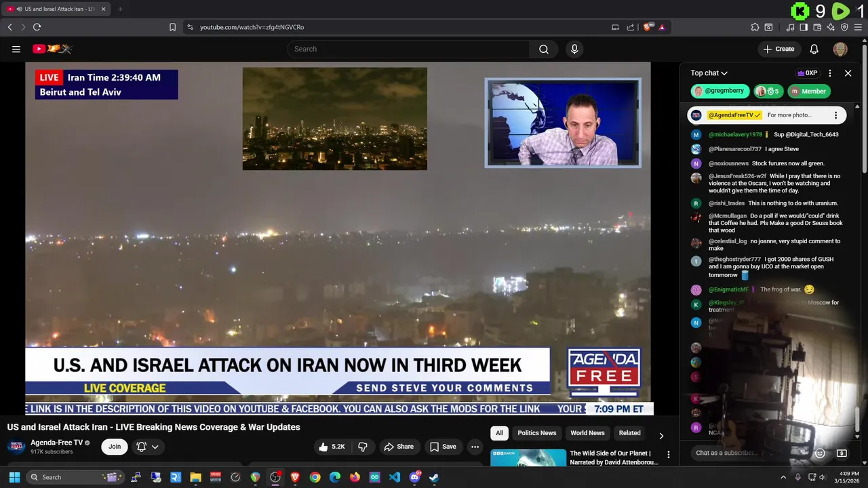Like the video (5.2K)
Image resolution: width=868 pixels, height=488 pixels.
pos(332,447)
